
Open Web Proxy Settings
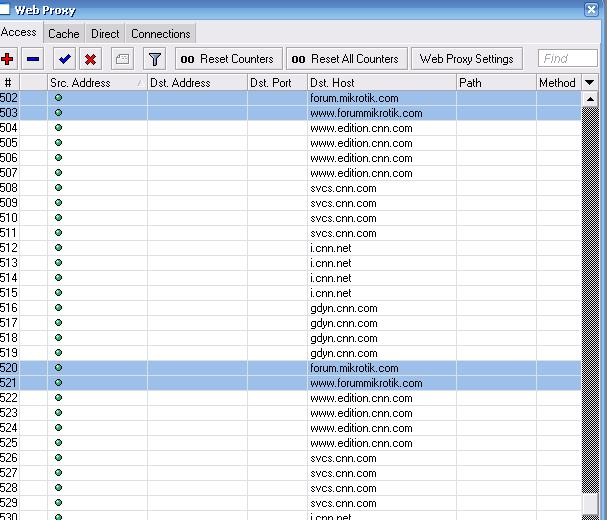pyautogui.click(x=467, y=59)
